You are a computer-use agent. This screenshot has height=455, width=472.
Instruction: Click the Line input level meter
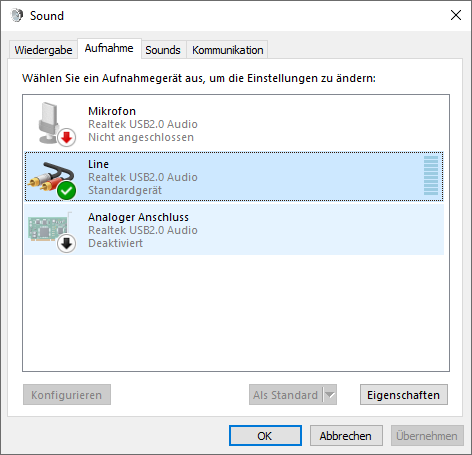point(431,175)
